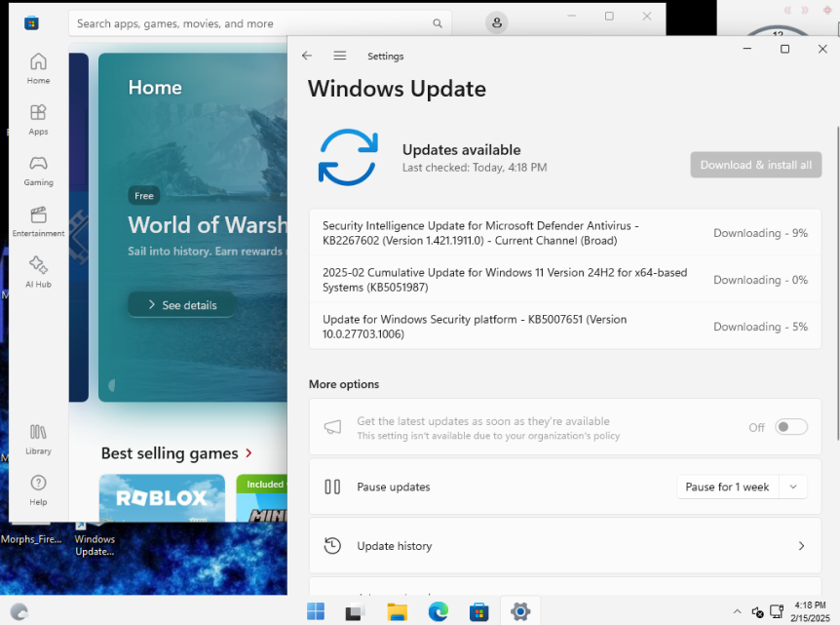Click Download & install all button
The width and height of the screenshot is (840, 625).
click(x=755, y=165)
